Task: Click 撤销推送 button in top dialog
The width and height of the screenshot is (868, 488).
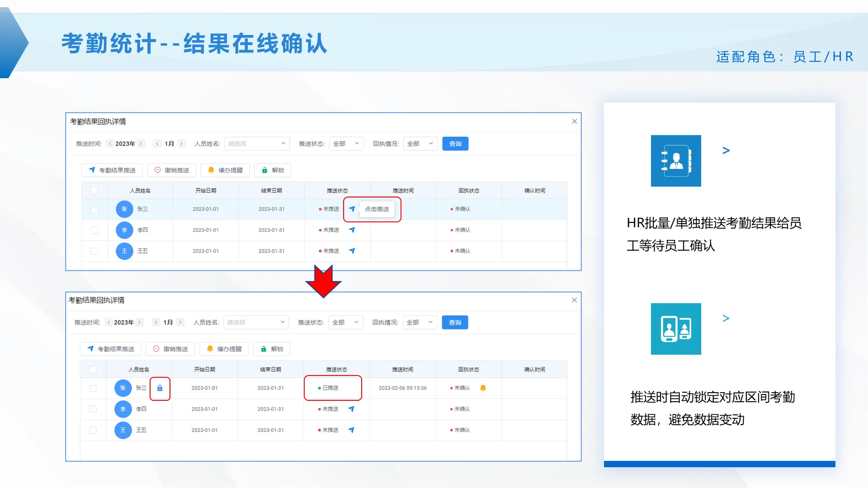Action: click(172, 170)
